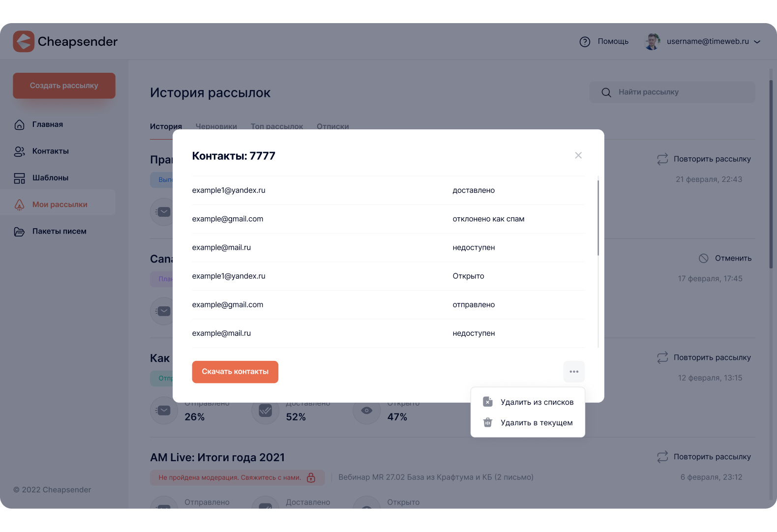Open Шаблоны layout icon in sidebar

(19, 178)
